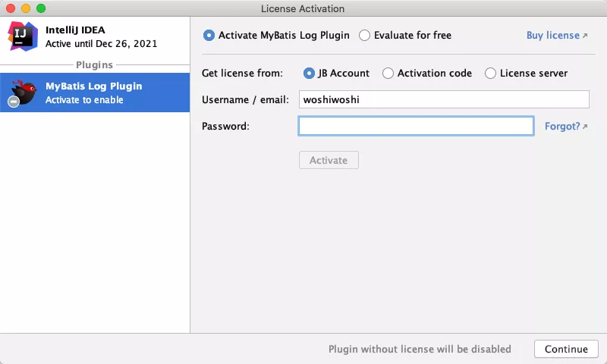This screenshot has height=364, width=607.
Task: Click 'Plugin without license will be disabled' message
Action: pyautogui.click(x=420, y=349)
